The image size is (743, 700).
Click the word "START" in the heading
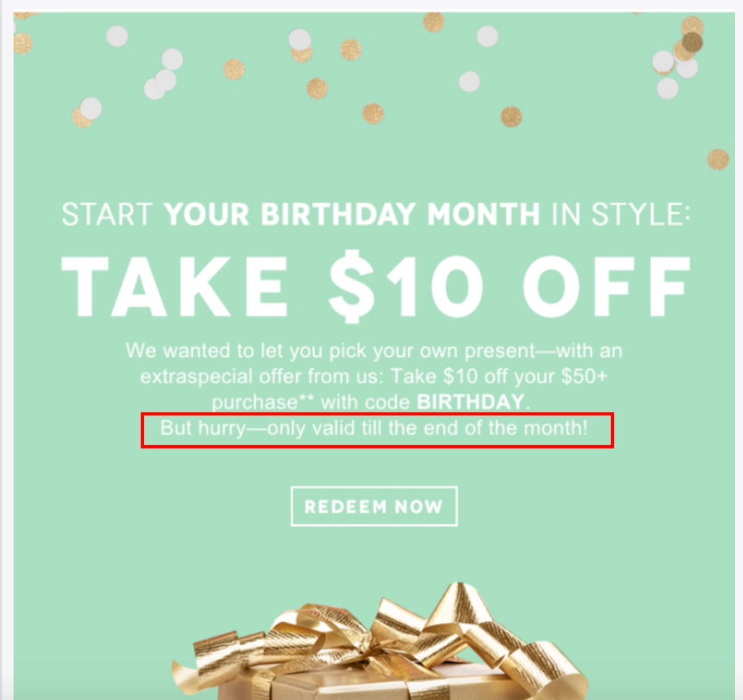pos(107,215)
